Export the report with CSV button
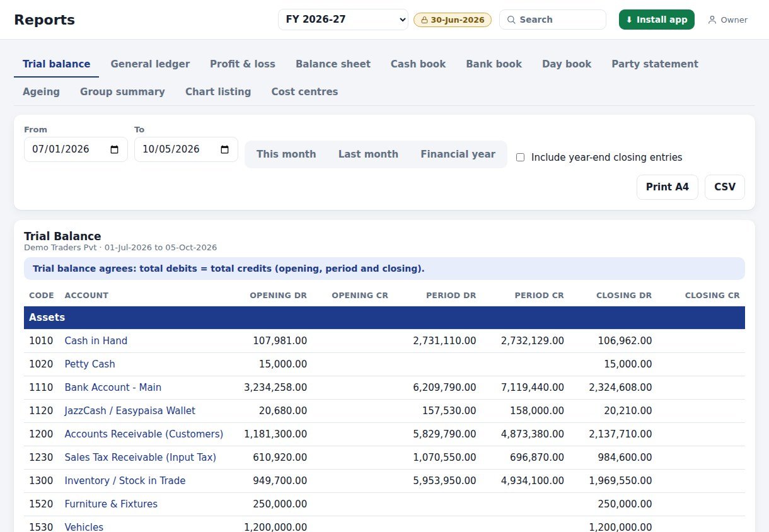The height and width of the screenshot is (532, 769). [x=725, y=187]
